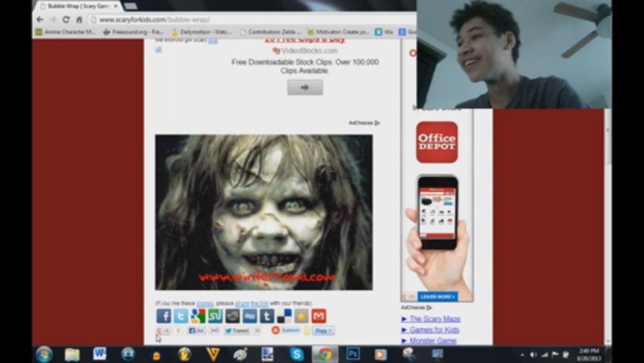Open the Contribution: Zelda bookmark
Viewport: 644px width, 363px height.
270,32
